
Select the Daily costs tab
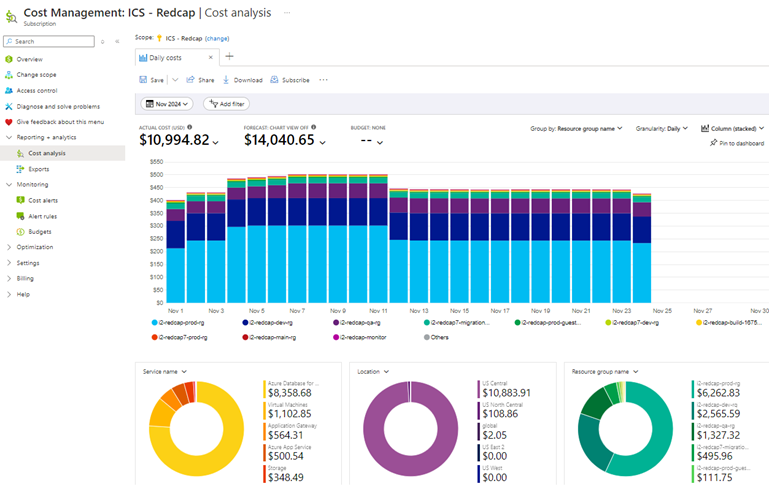click(176, 57)
